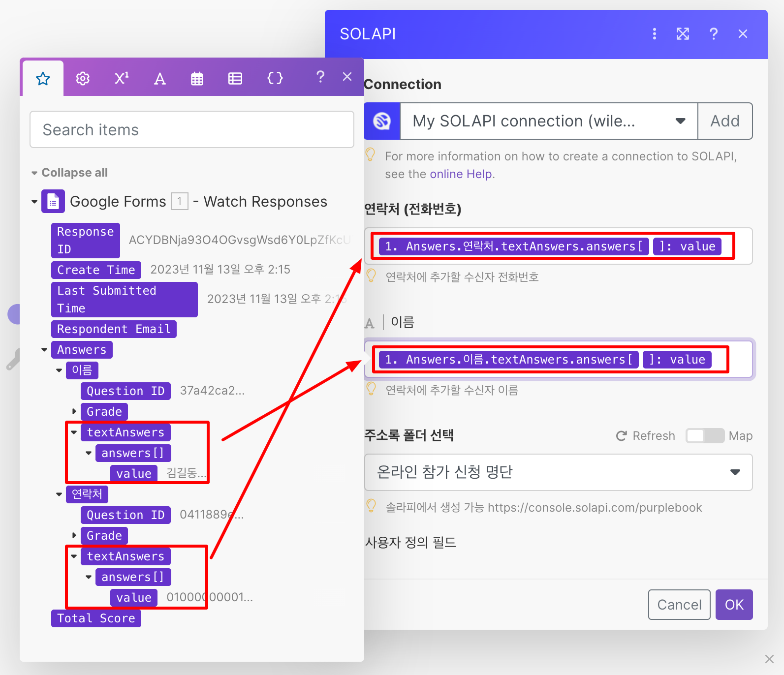The height and width of the screenshot is (675, 784).
Task: Collapse the 이름 node
Action: click(x=59, y=370)
